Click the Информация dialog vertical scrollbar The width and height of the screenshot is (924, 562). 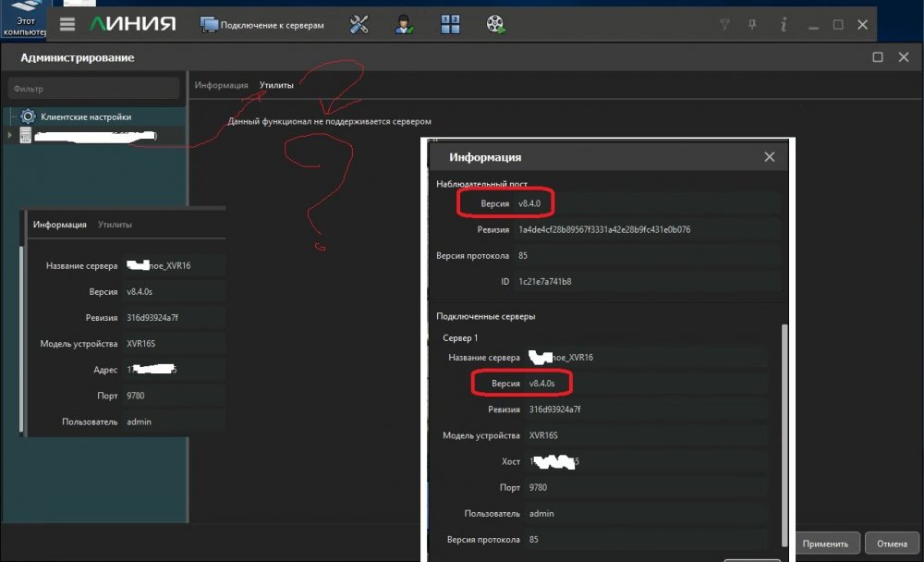784,434
